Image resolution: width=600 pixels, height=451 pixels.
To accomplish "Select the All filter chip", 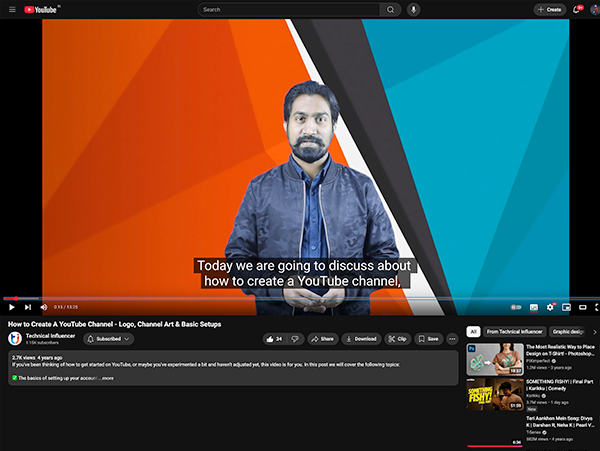I will coord(473,332).
